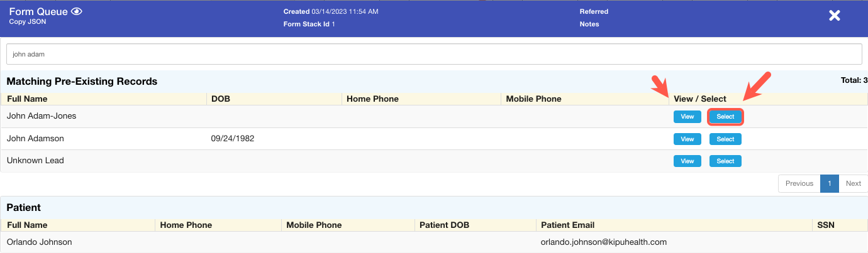Select the Unknown Lead record
The height and width of the screenshot is (253, 868).
[x=725, y=161]
